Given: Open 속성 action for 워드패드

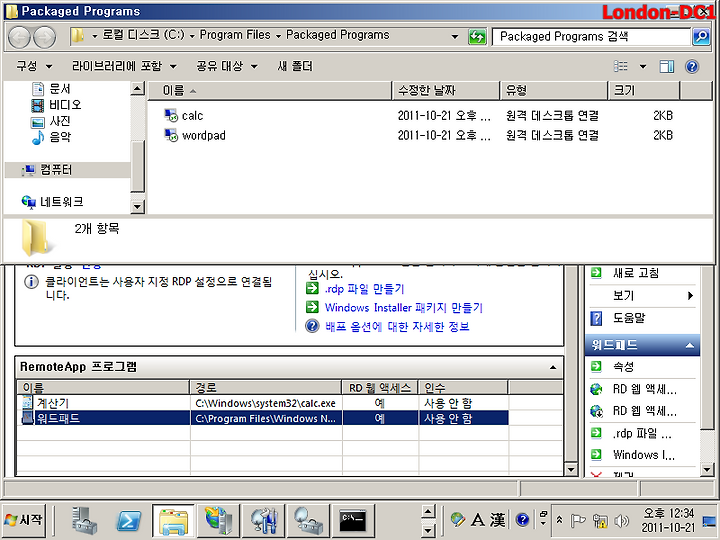Looking at the screenshot, I should click(624, 366).
